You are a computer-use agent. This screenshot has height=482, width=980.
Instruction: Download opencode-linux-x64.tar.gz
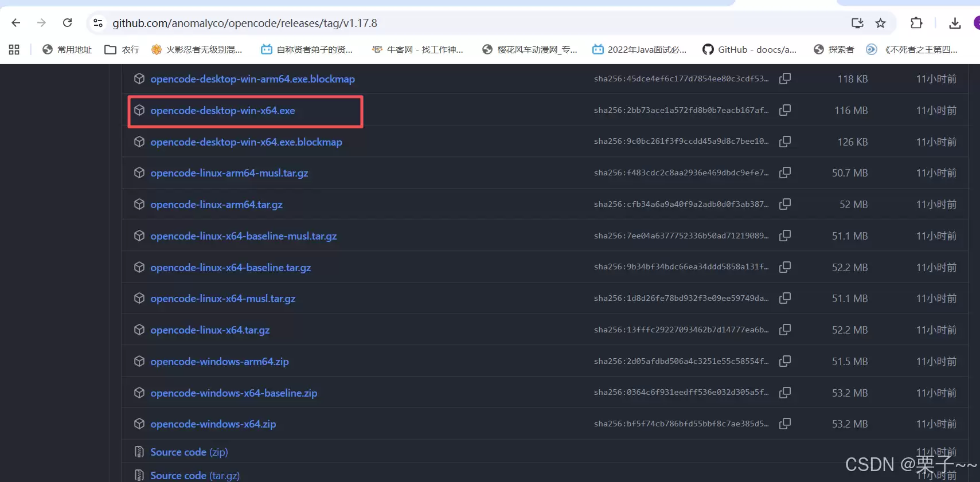coord(210,330)
